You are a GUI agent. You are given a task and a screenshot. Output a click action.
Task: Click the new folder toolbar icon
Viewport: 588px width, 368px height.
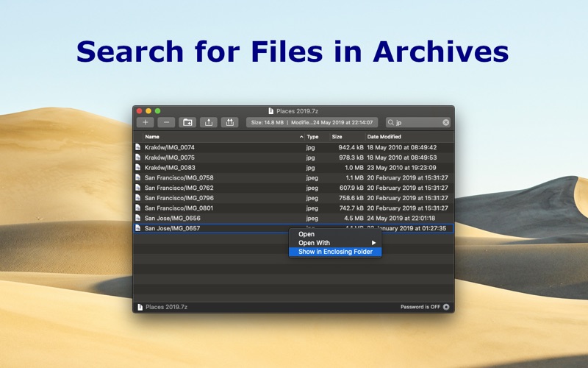point(187,122)
